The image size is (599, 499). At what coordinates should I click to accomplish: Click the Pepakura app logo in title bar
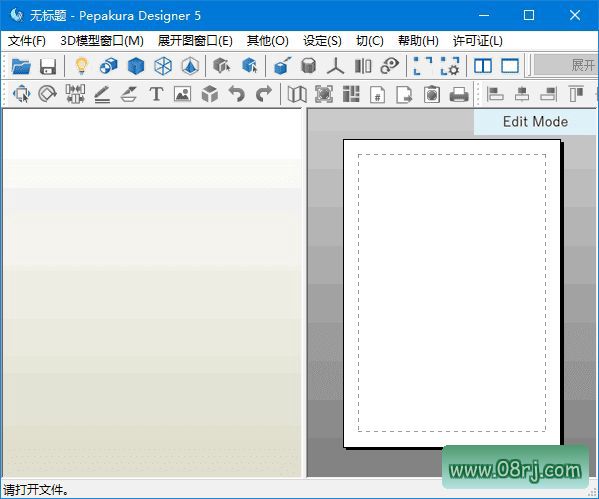[x=17, y=15]
